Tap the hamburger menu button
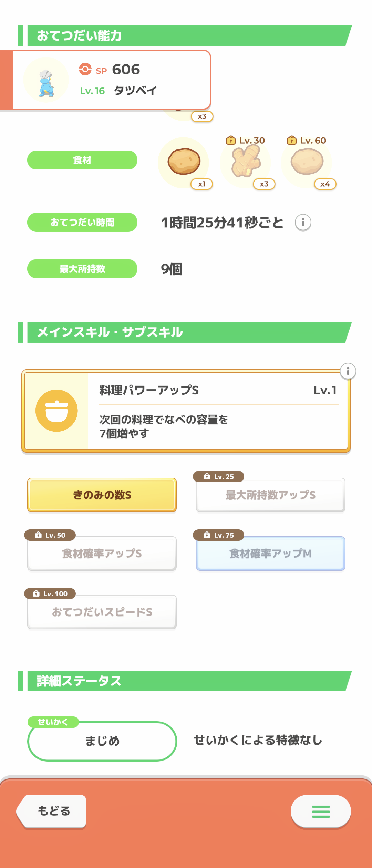The width and height of the screenshot is (372, 868). [x=321, y=811]
